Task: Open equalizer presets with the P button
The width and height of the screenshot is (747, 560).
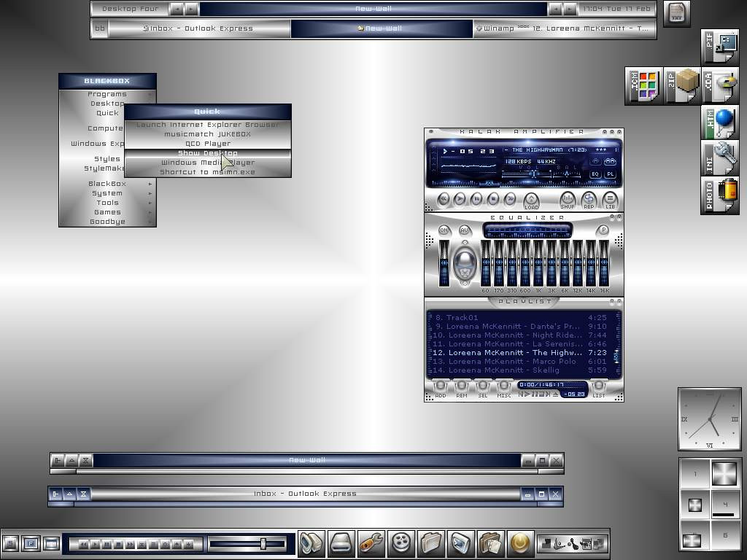Action: click(x=603, y=230)
